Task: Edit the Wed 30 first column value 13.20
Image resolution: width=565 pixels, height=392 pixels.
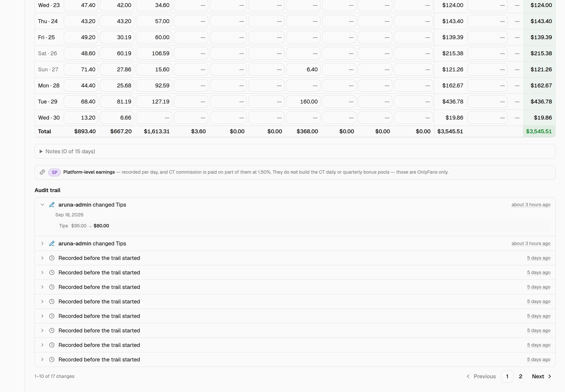Action: point(81,118)
